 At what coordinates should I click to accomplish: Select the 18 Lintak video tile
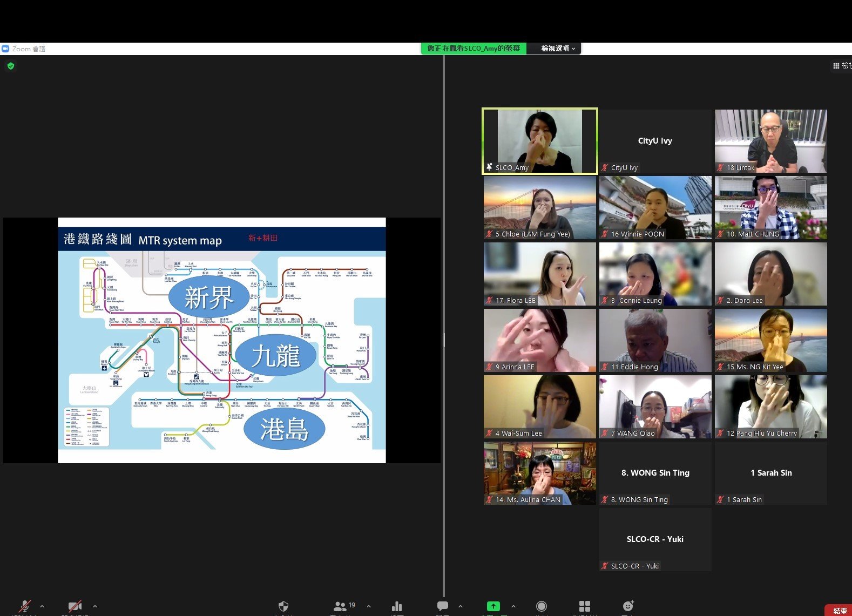click(771, 141)
